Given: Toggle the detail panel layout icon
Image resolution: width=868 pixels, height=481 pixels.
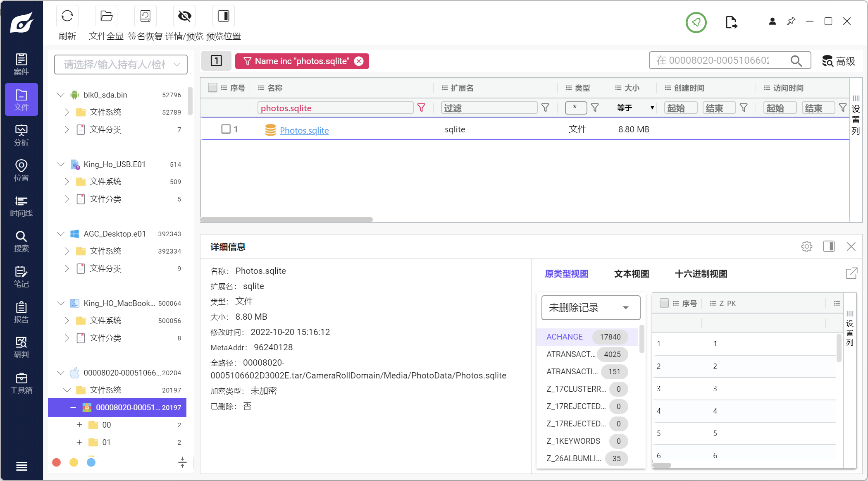Looking at the screenshot, I should [x=829, y=246].
